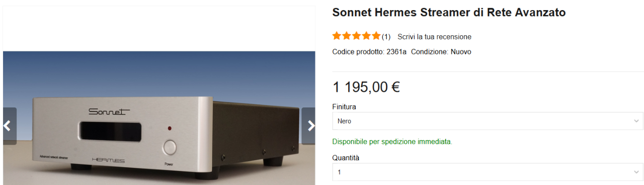Click the Condizione: Nuovo label
The height and width of the screenshot is (185, 644).
pyautogui.click(x=441, y=52)
